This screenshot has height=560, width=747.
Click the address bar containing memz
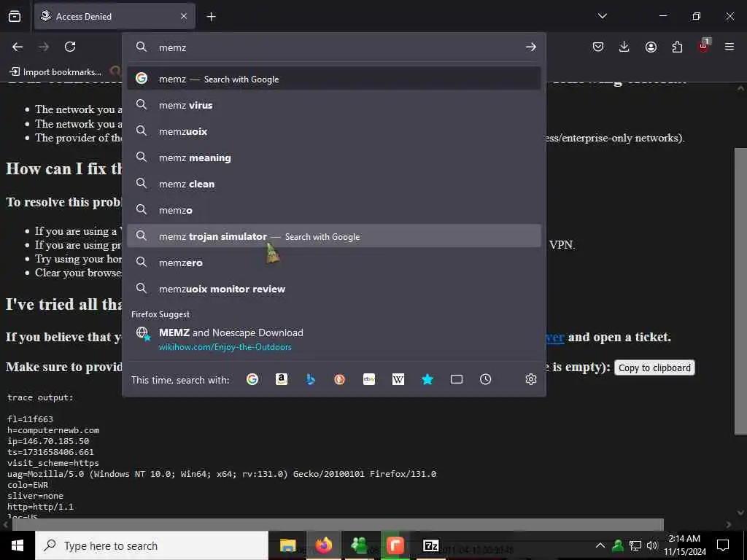(x=333, y=47)
